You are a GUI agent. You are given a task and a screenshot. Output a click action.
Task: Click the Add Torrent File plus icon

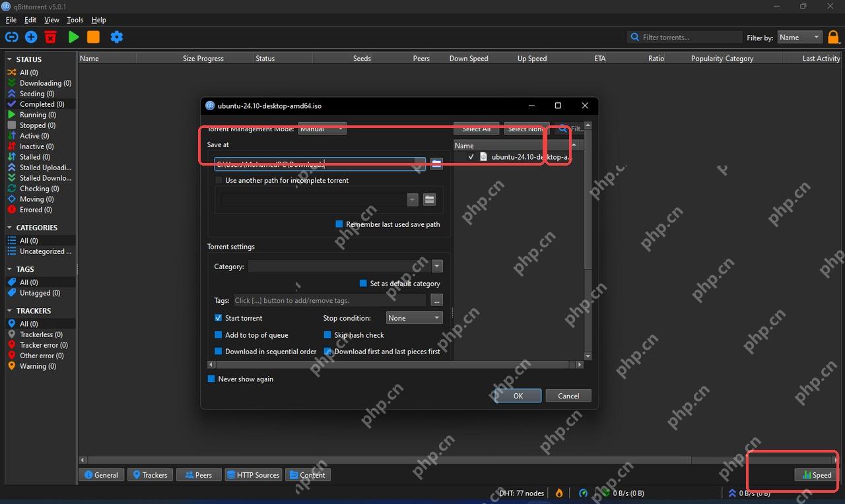click(x=31, y=38)
